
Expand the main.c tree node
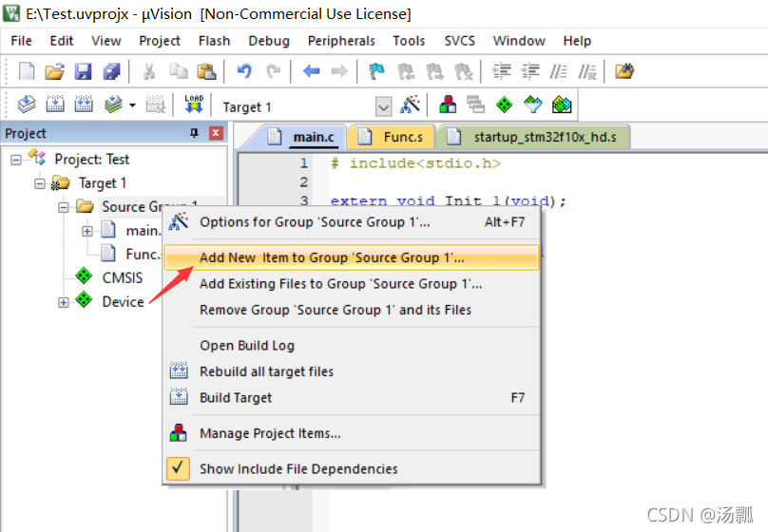coord(87,231)
